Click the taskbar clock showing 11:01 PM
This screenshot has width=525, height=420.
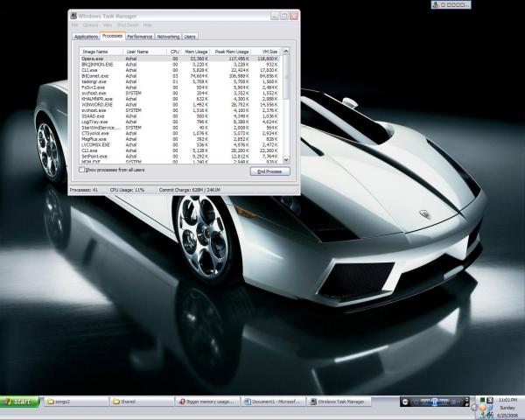click(x=507, y=400)
